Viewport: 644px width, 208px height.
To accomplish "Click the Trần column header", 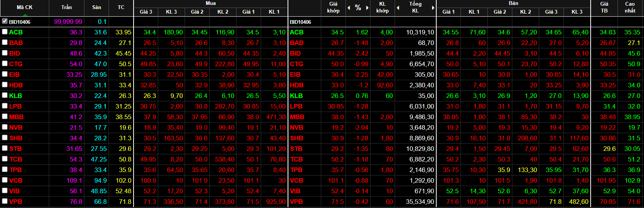I will (x=67, y=7).
